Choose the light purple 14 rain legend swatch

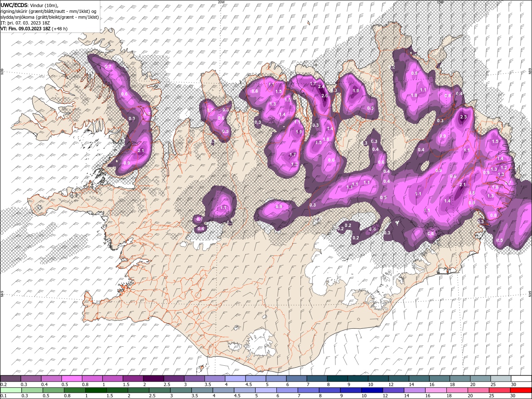414,390
